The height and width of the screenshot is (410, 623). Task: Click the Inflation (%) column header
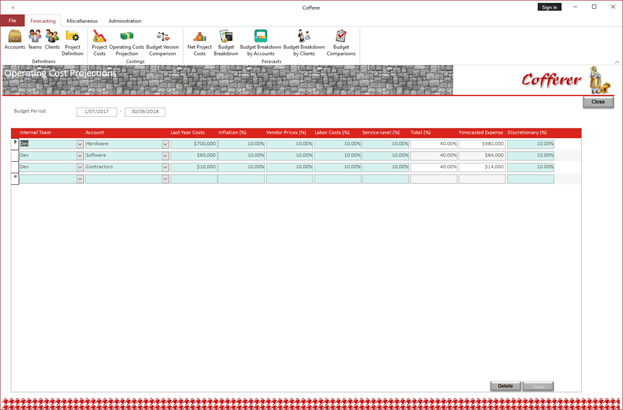pyautogui.click(x=232, y=133)
